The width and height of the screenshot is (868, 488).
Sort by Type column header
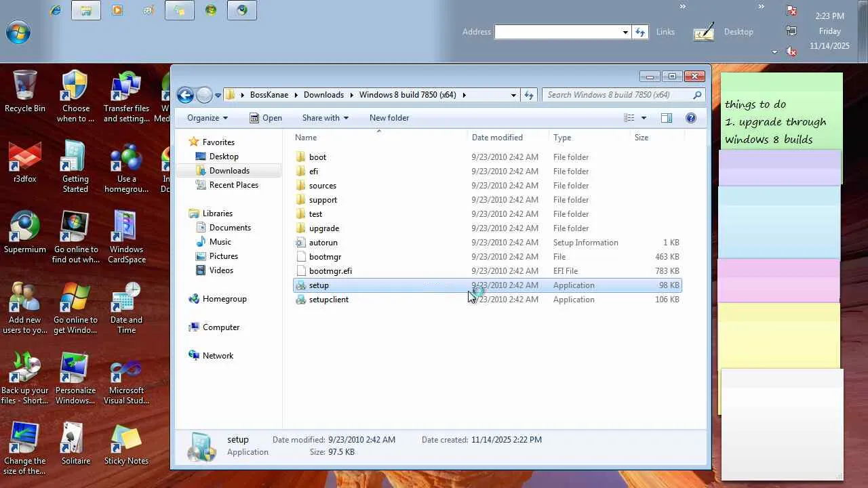590,138
